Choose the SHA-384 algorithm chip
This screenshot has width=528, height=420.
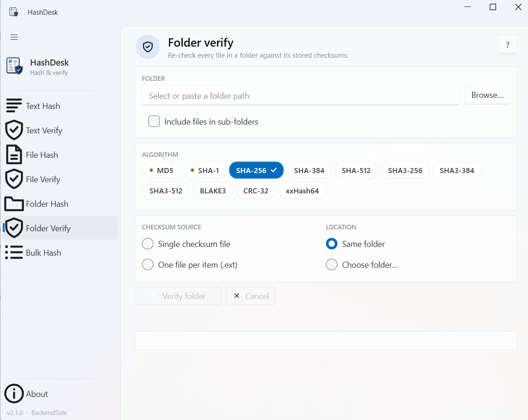pos(309,170)
